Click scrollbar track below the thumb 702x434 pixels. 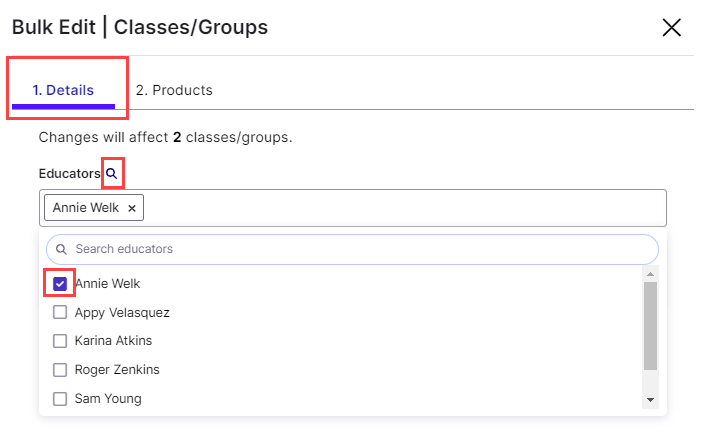click(650, 382)
